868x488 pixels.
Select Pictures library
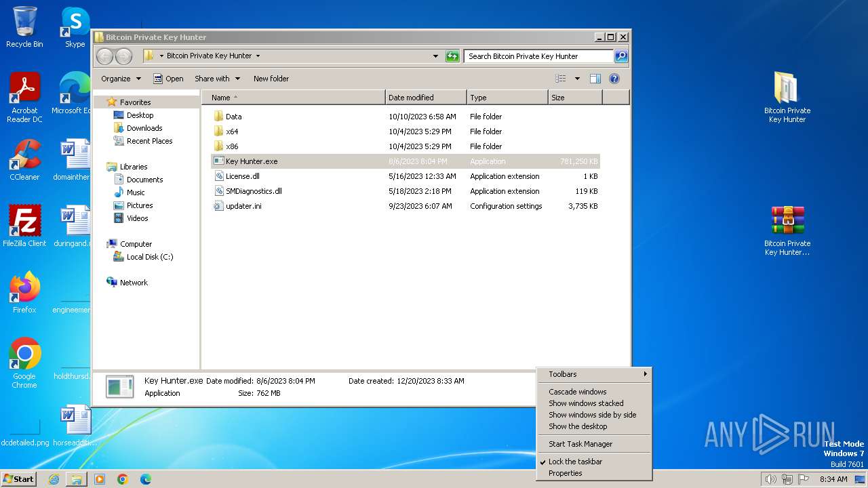[x=140, y=205]
